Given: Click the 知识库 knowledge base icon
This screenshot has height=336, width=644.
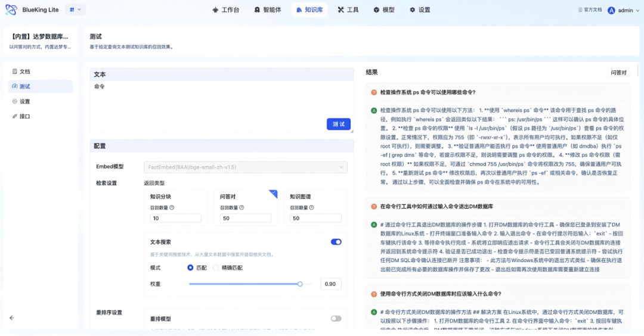Looking at the screenshot, I should [x=299, y=10].
